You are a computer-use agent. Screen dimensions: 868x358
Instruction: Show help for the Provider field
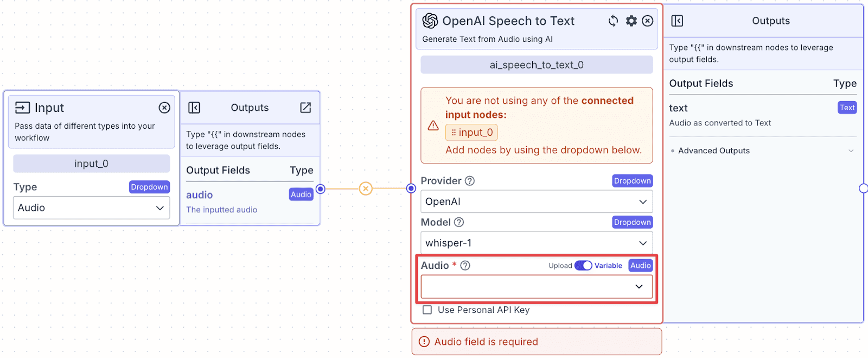(x=470, y=181)
